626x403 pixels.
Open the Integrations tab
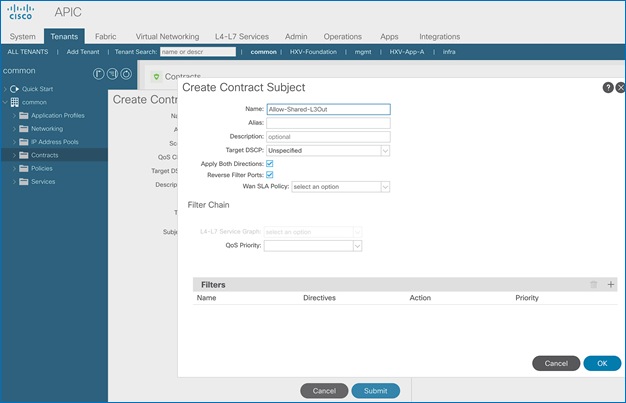click(439, 36)
